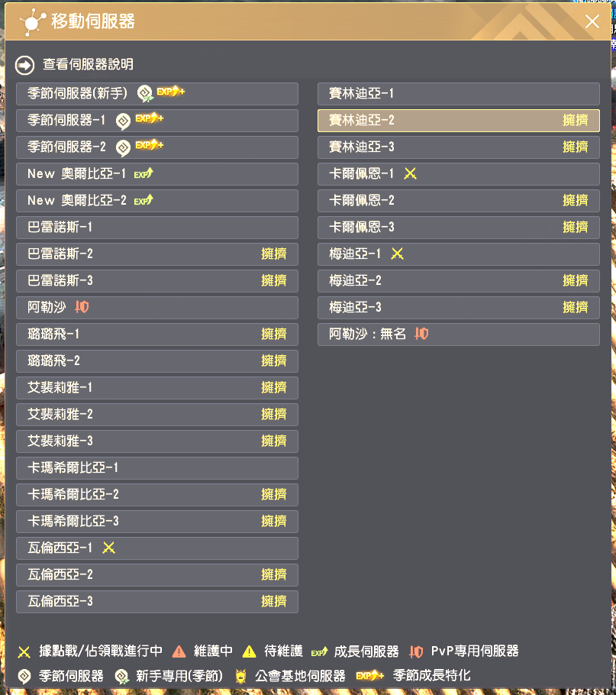Click the 成長伺服器 legend EXP icon
616x695 pixels.
click(319, 652)
